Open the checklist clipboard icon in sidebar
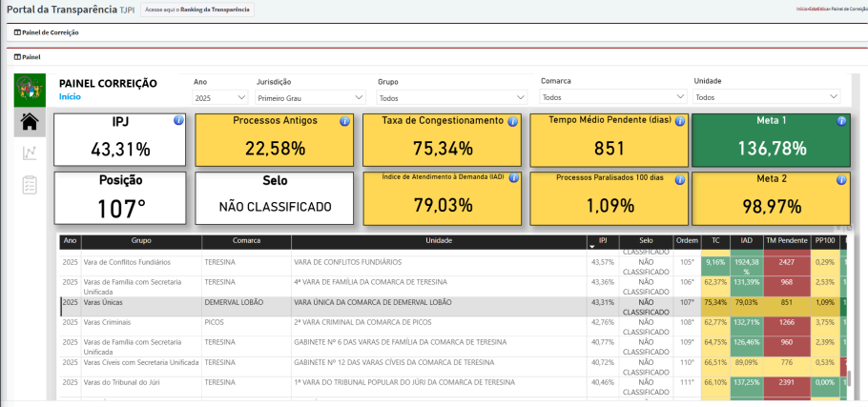The width and height of the screenshot is (868, 407). (x=30, y=185)
